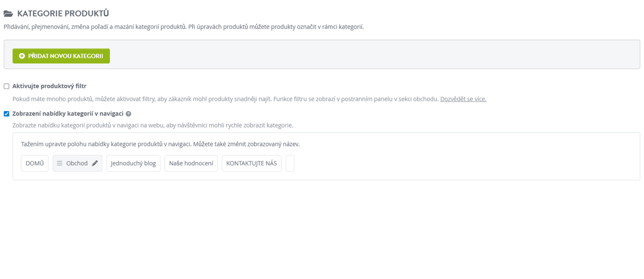Click the Zobrazení nabídky kategorií v navigaci label
The width and height of the screenshot is (644, 279).
click(x=68, y=114)
